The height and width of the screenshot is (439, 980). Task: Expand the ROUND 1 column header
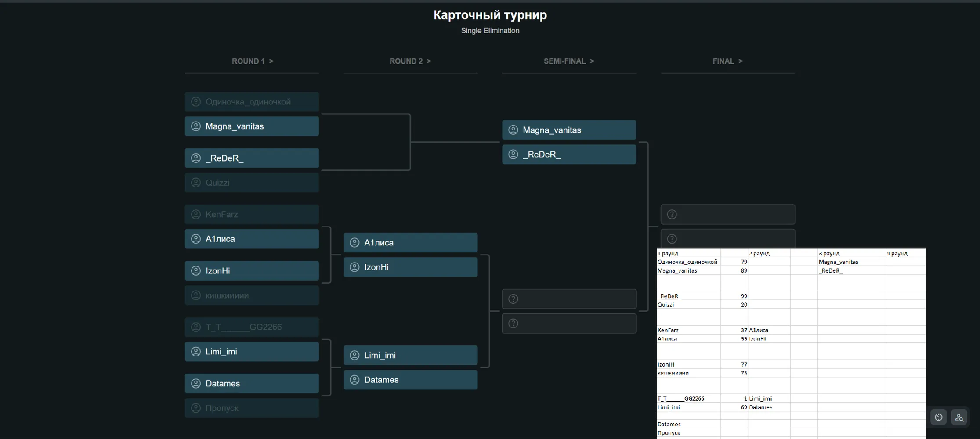pyautogui.click(x=252, y=61)
